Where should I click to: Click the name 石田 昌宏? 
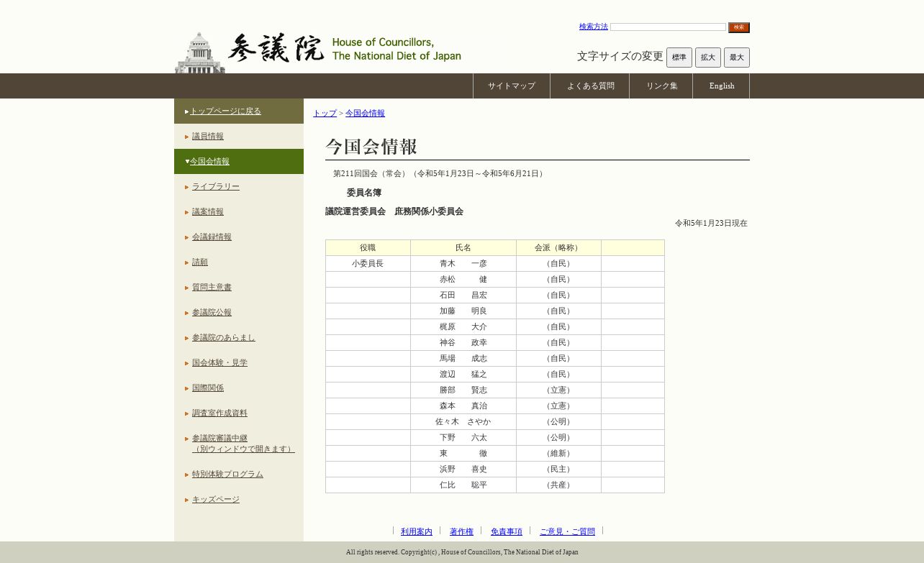click(x=463, y=296)
